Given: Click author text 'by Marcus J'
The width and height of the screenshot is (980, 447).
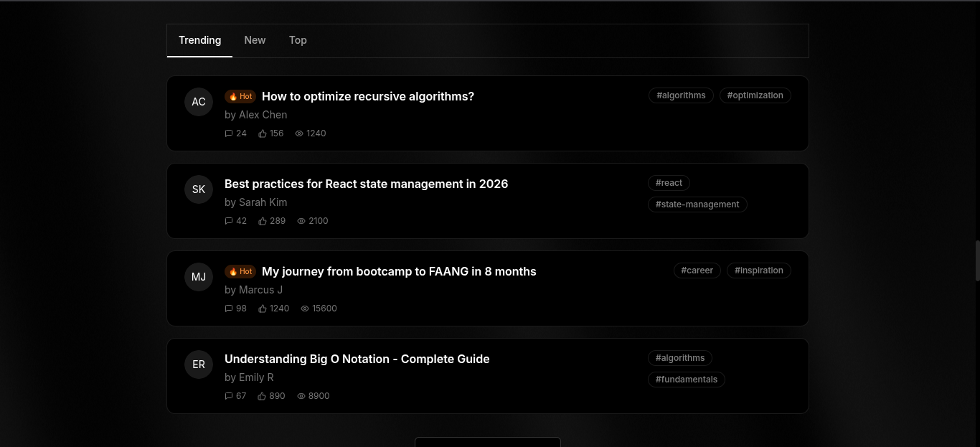Looking at the screenshot, I should 253,290.
